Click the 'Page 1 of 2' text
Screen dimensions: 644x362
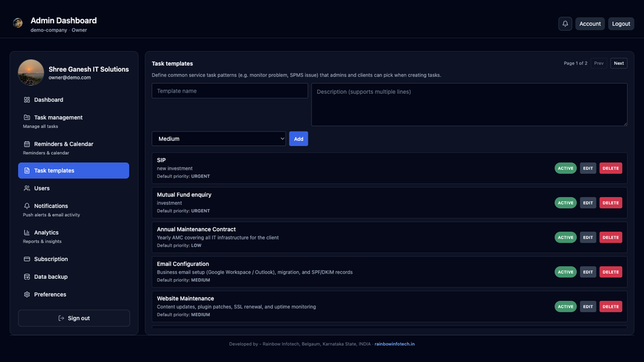[576, 63]
